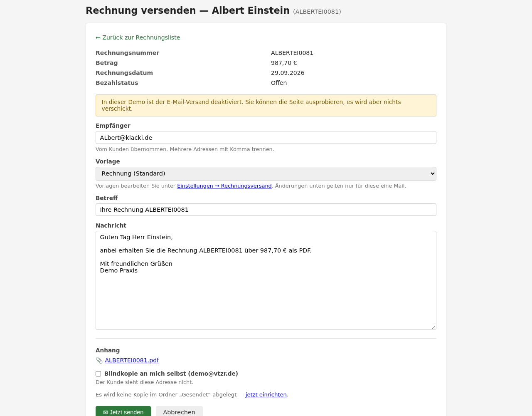Open the ALBERTEI0081.pdf attachment
532x416 pixels.
(x=132, y=360)
